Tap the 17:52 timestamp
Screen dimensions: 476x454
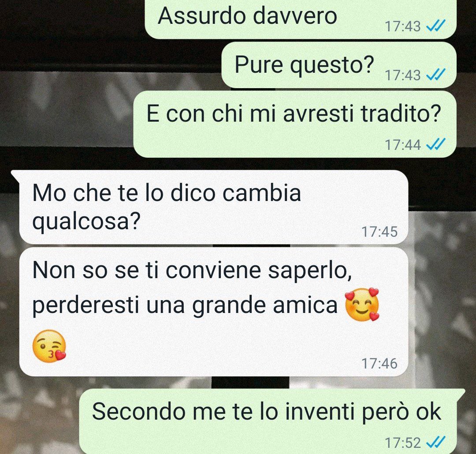pos(403,443)
